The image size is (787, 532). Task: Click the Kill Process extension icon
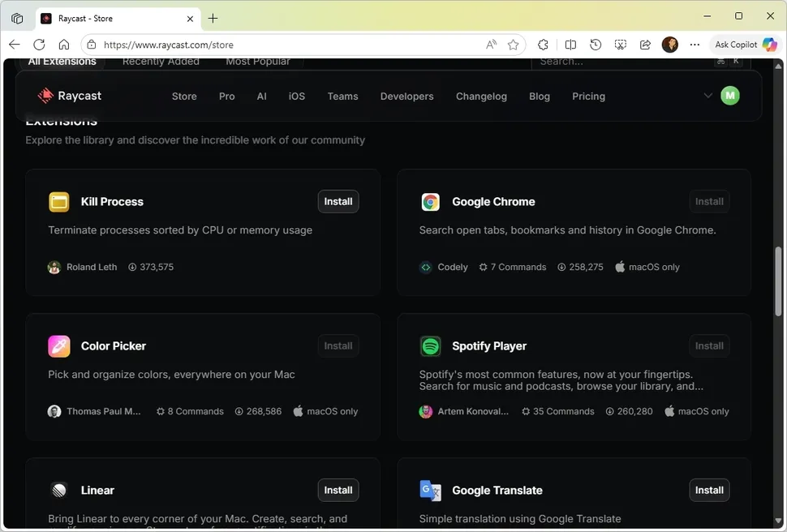click(x=58, y=201)
